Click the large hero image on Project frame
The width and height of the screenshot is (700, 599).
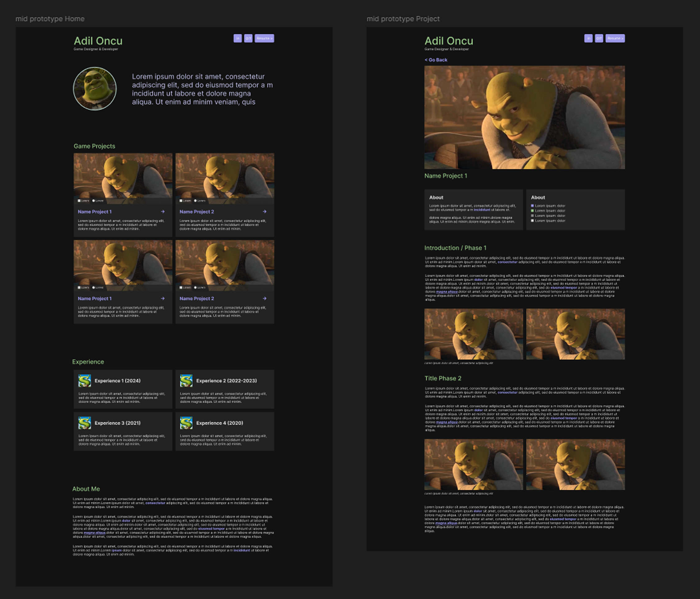(524, 117)
